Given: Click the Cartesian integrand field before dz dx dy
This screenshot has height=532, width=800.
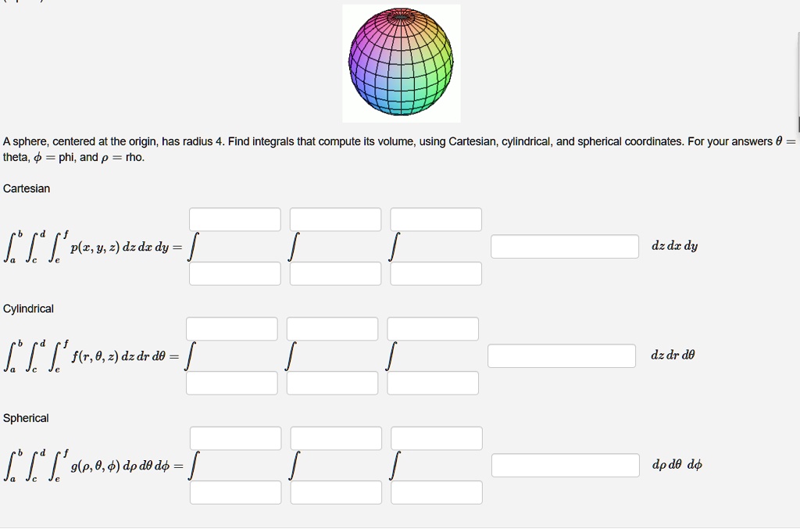Looking at the screenshot, I should [564, 246].
